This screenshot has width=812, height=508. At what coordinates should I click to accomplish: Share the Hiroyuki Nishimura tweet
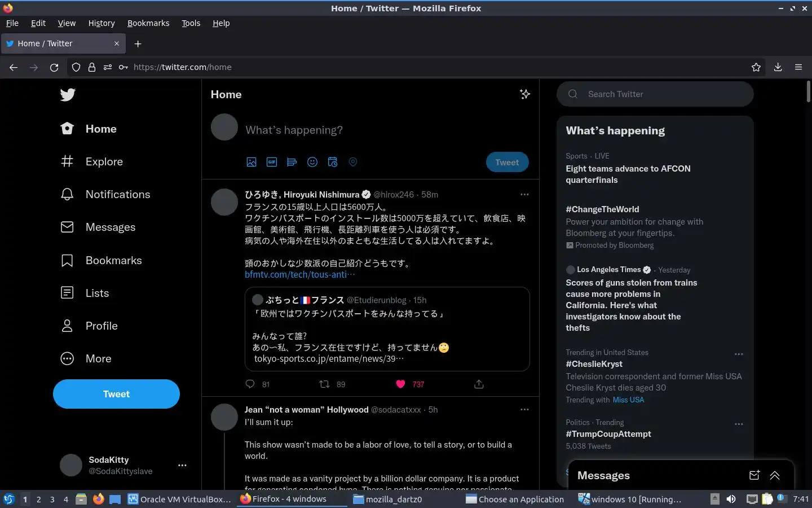pos(479,384)
